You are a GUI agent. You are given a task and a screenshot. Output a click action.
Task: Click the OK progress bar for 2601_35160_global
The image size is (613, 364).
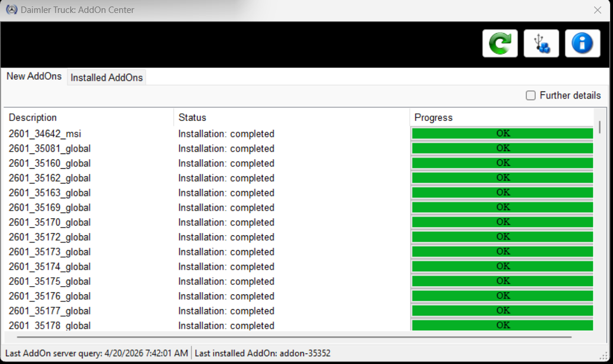click(x=503, y=162)
